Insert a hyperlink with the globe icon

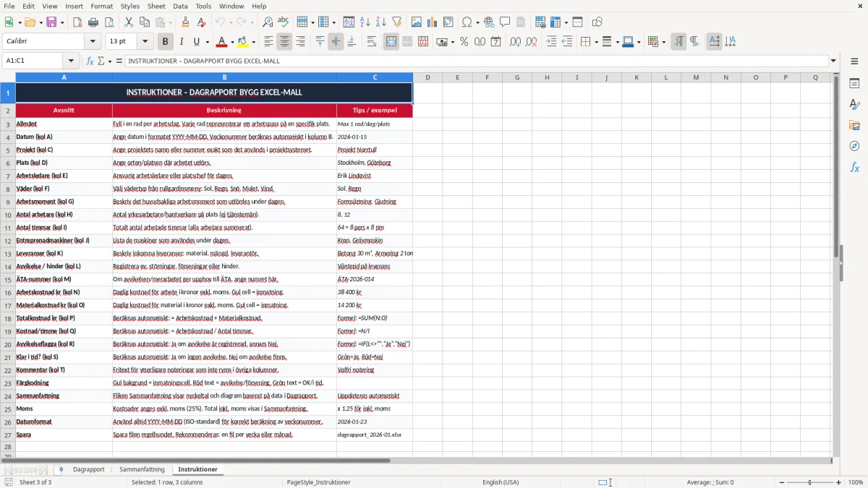[489, 22]
